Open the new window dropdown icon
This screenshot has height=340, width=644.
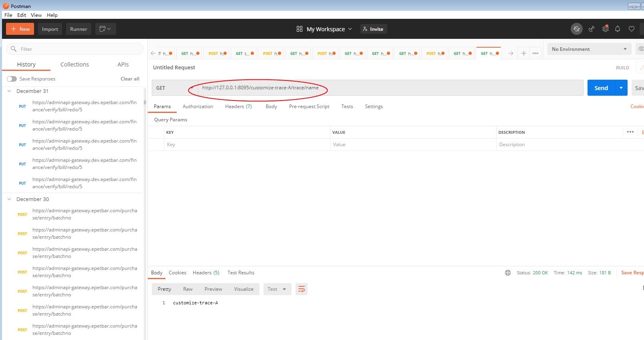click(x=105, y=29)
